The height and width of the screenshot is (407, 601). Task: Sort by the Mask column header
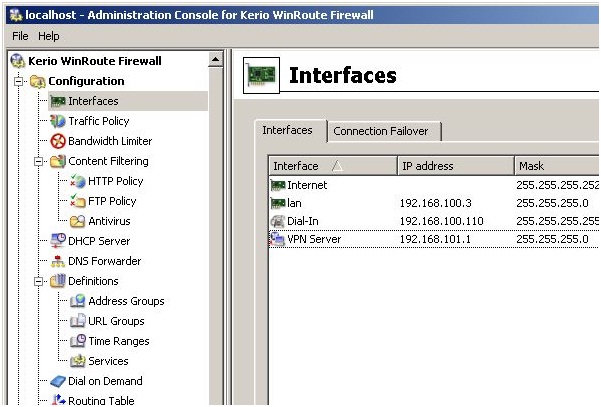click(x=557, y=166)
